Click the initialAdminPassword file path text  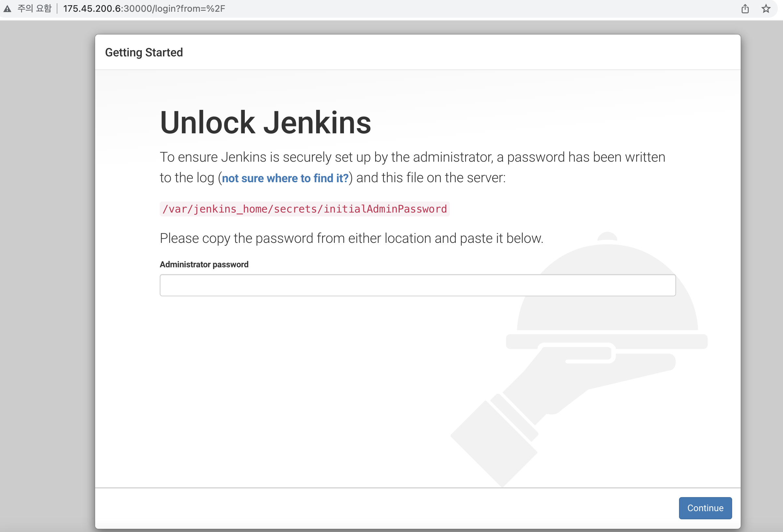tap(304, 209)
